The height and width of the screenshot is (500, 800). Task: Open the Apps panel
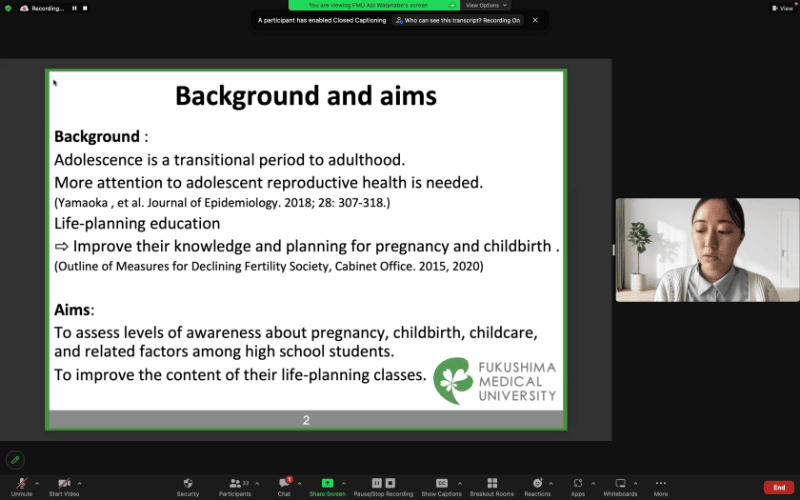(578, 483)
